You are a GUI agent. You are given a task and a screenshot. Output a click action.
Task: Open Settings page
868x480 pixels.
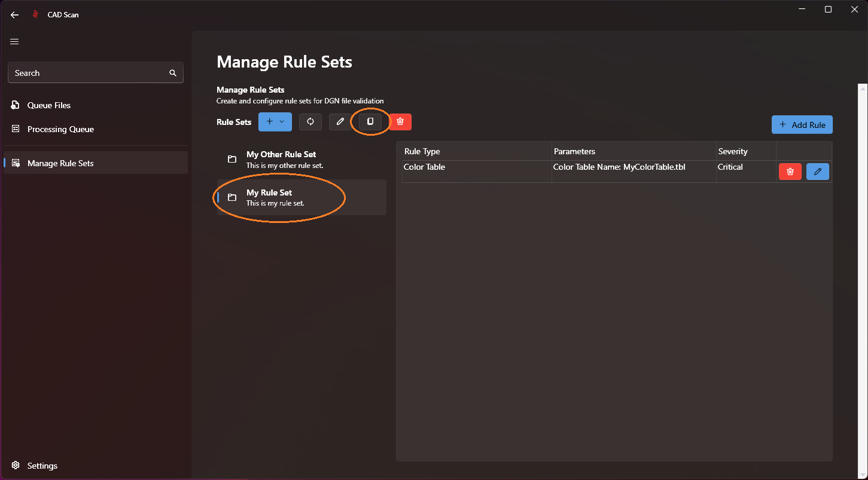42,466
